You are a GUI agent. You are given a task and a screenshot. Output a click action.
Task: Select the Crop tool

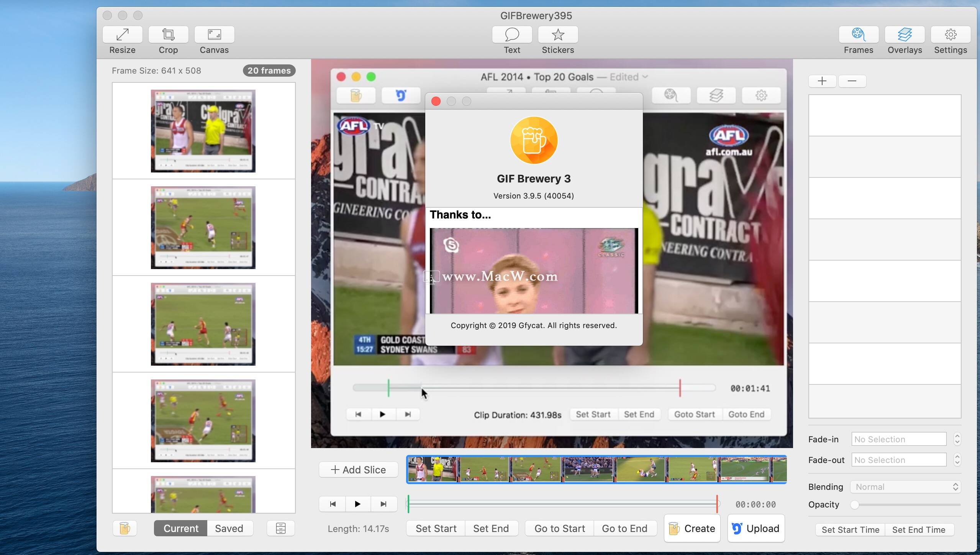168,35
